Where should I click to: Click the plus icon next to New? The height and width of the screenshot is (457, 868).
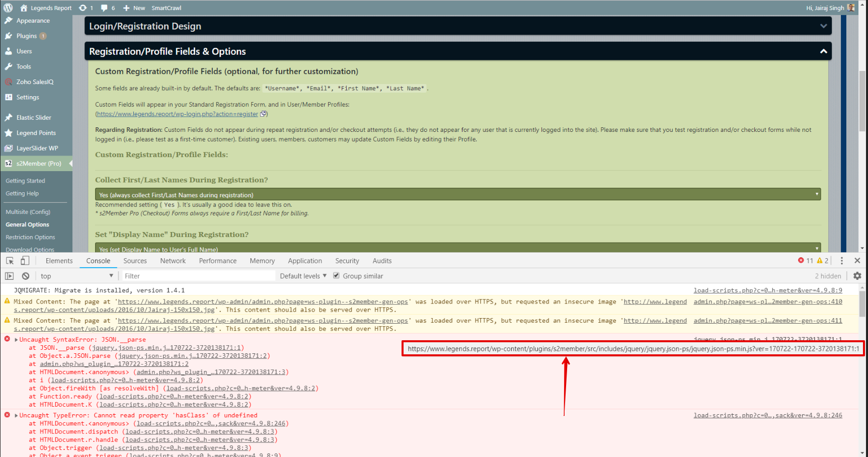(x=126, y=8)
